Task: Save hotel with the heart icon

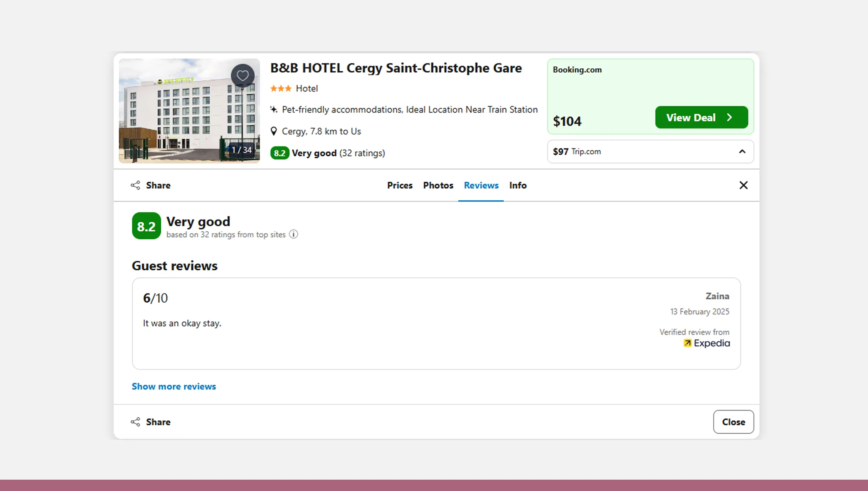Action: [242, 75]
